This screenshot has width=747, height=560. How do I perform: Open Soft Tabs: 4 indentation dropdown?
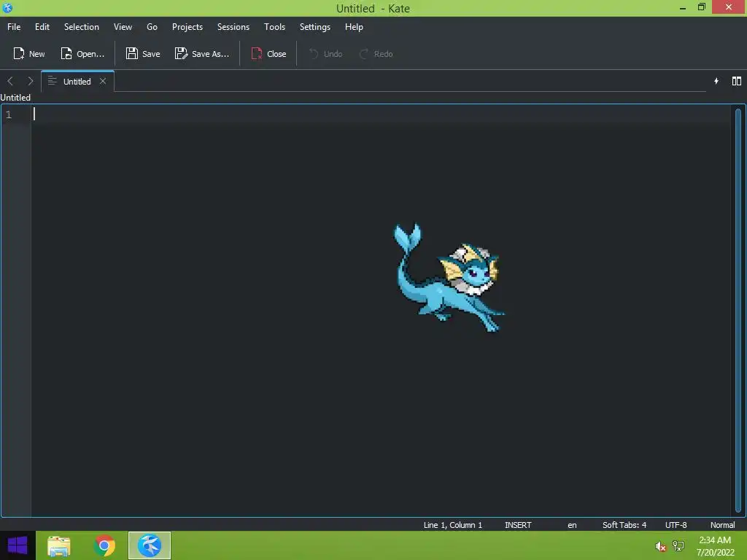[x=624, y=525]
